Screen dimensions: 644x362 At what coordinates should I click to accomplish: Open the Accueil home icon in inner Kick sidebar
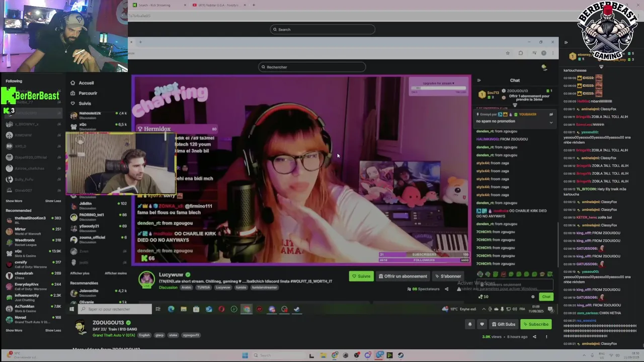[73, 83]
